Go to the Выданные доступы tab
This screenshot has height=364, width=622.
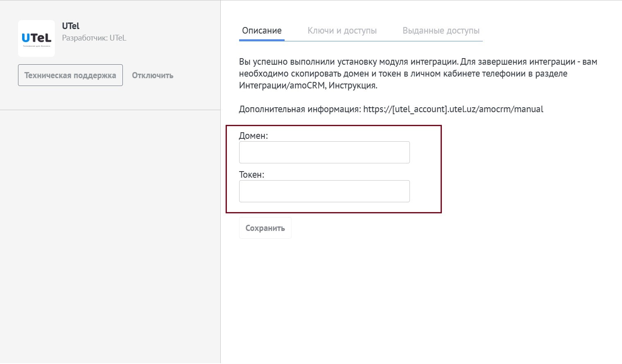(x=441, y=31)
